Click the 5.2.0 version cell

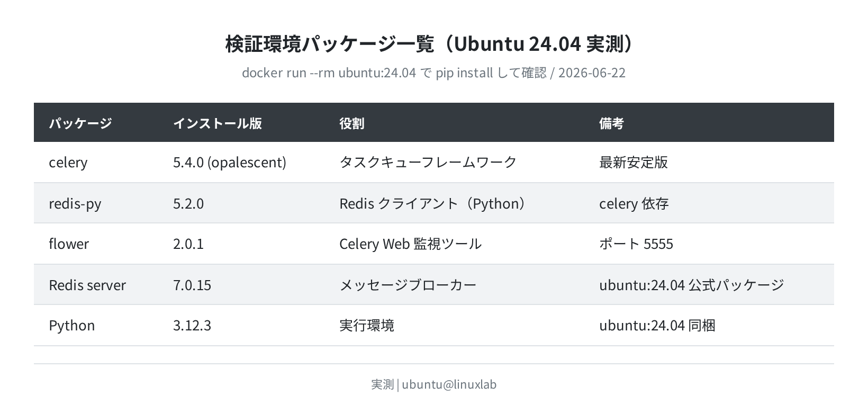pos(188,203)
